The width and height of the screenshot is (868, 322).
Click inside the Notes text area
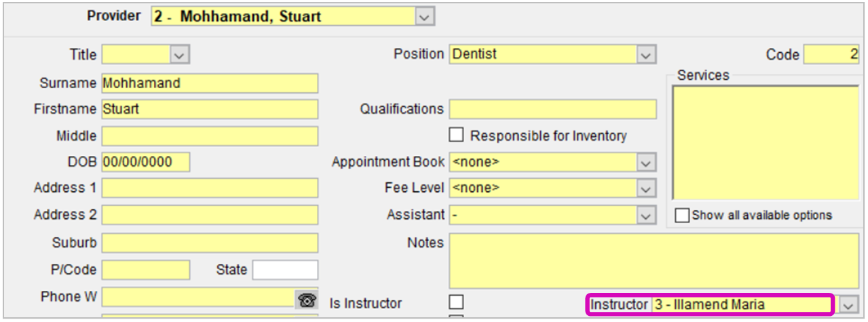(x=654, y=261)
